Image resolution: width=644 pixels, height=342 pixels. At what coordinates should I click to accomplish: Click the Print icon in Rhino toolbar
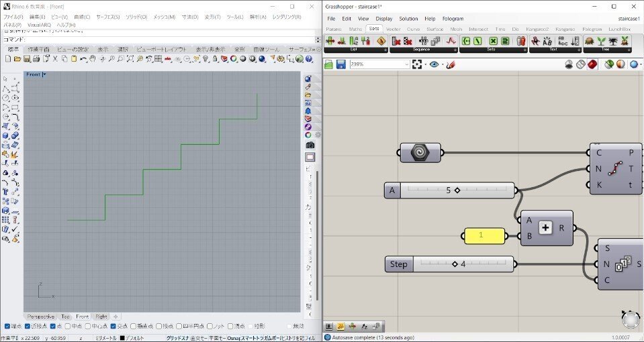(36, 58)
